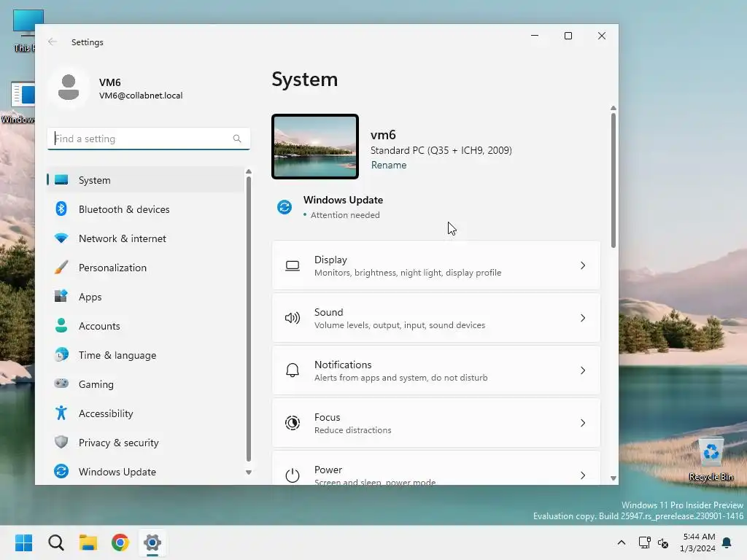This screenshot has height=560, width=747.
Task: Click the Gaming controller icon
Action: [61, 384]
